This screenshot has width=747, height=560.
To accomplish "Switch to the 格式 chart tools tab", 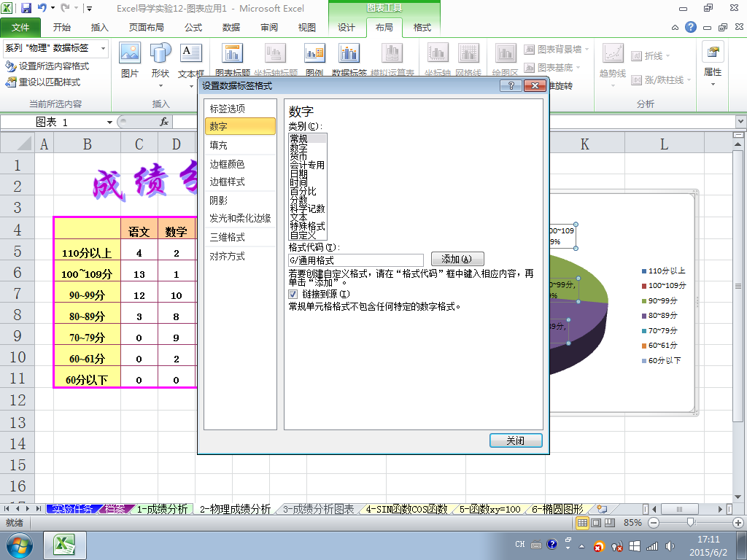I will click(422, 28).
